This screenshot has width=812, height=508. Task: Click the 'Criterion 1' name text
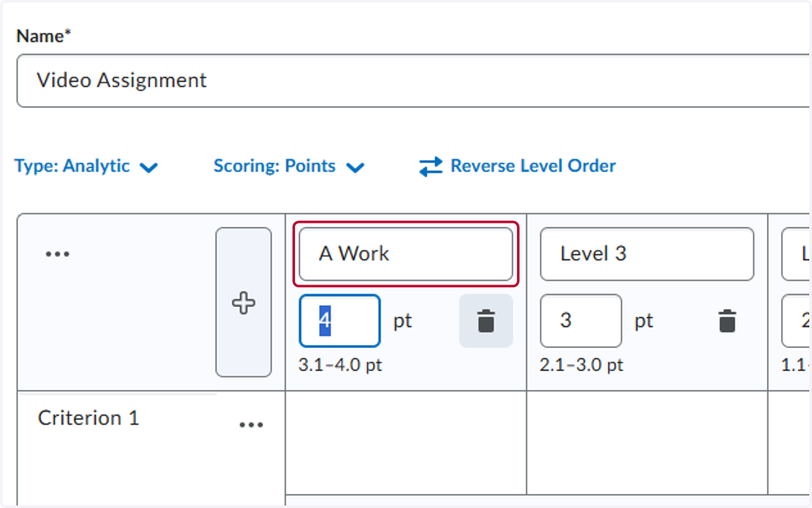point(89,418)
